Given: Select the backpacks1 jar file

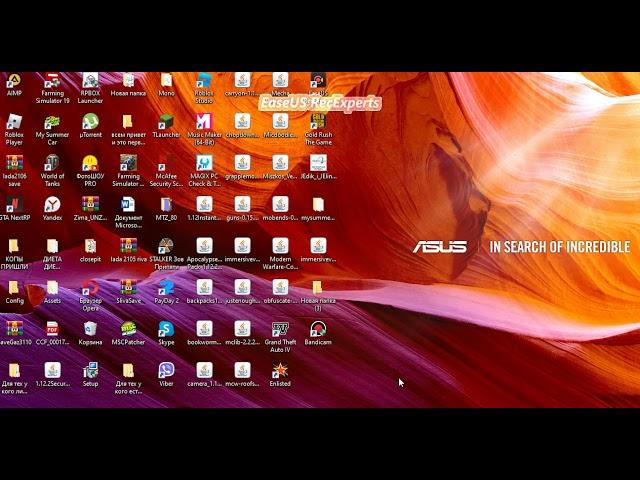Looking at the screenshot, I should (204, 292).
